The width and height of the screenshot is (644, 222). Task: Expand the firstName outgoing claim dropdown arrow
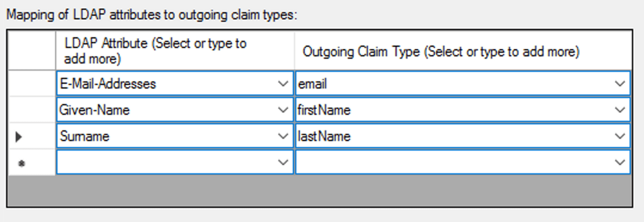620,110
